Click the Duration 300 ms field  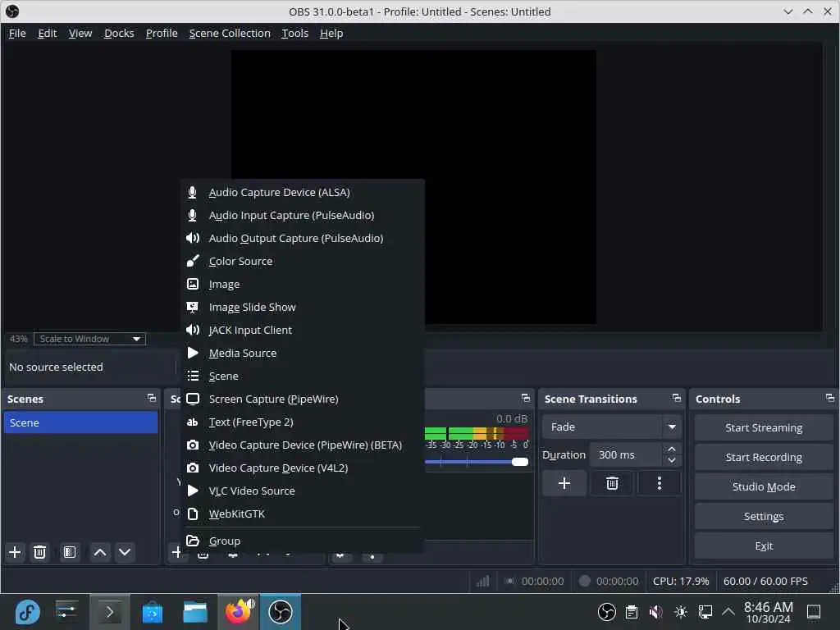627,454
